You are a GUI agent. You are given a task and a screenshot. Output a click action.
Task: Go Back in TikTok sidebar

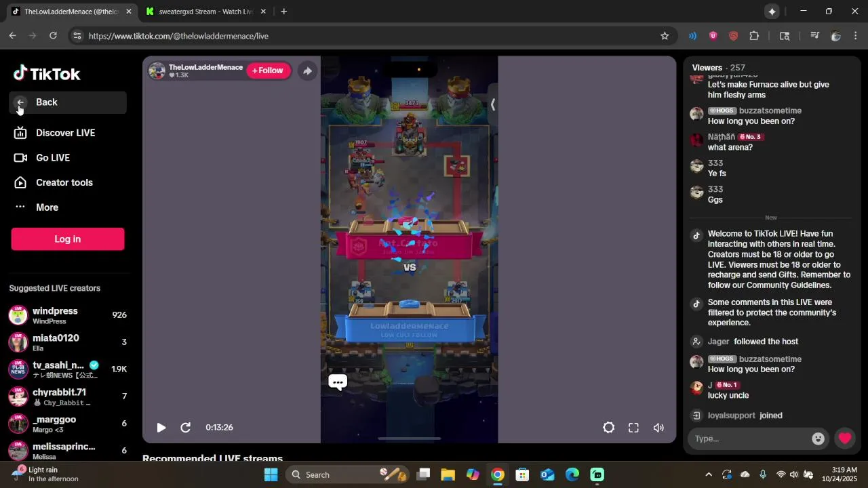[68, 102]
